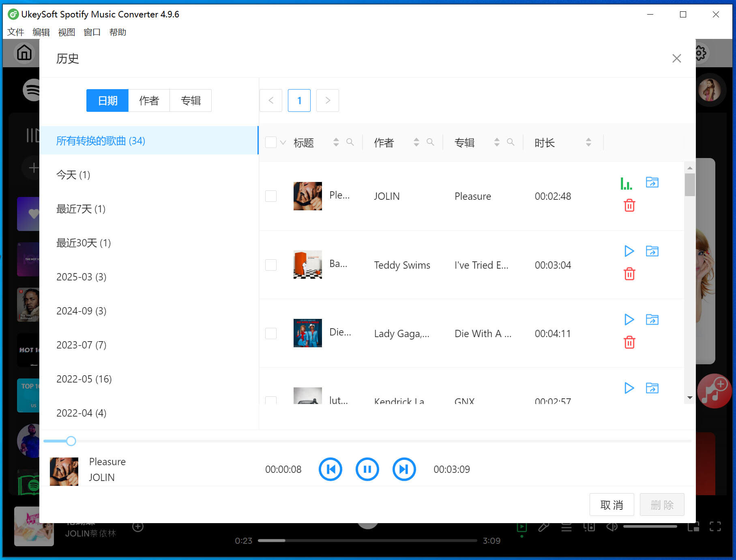Viewport: 736px width, 560px height.
Task: Open output folder for Die With A track
Action: coord(652,320)
